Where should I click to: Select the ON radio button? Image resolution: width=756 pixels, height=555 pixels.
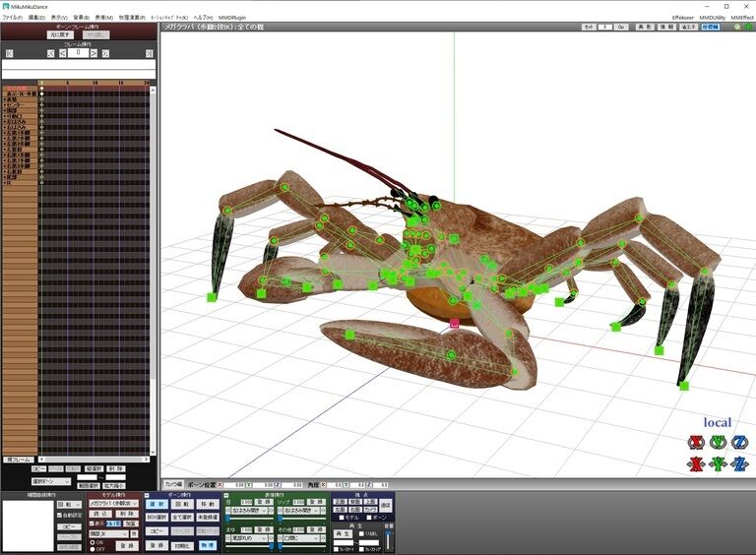click(93, 542)
